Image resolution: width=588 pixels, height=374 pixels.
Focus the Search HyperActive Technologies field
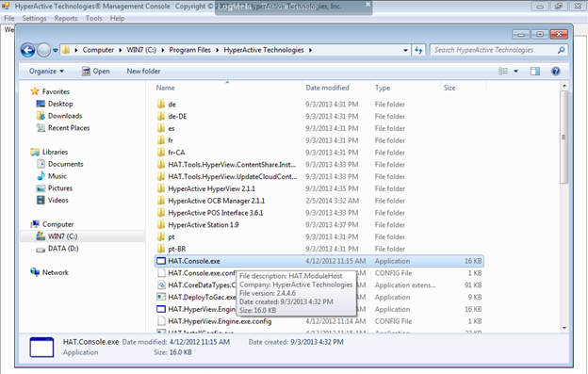[498, 50]
